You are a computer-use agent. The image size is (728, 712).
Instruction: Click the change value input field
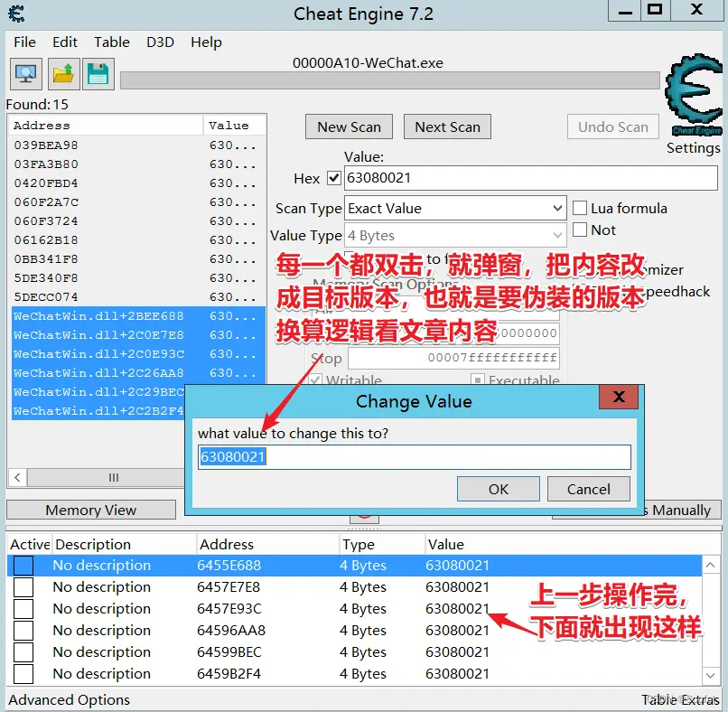click(414, 457)
